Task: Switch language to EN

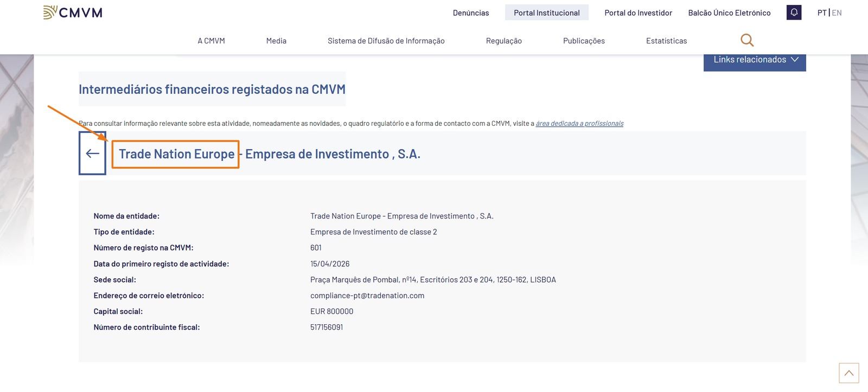Action: tap(837, 13)
